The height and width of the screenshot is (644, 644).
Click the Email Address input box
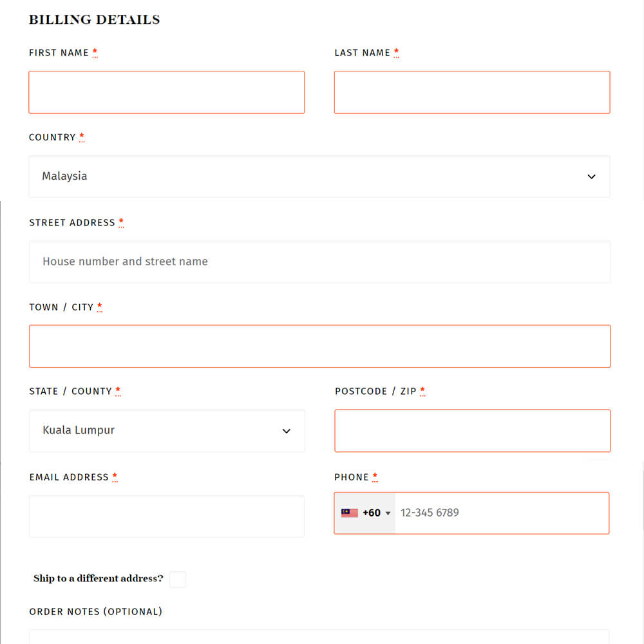coord(167,516)
